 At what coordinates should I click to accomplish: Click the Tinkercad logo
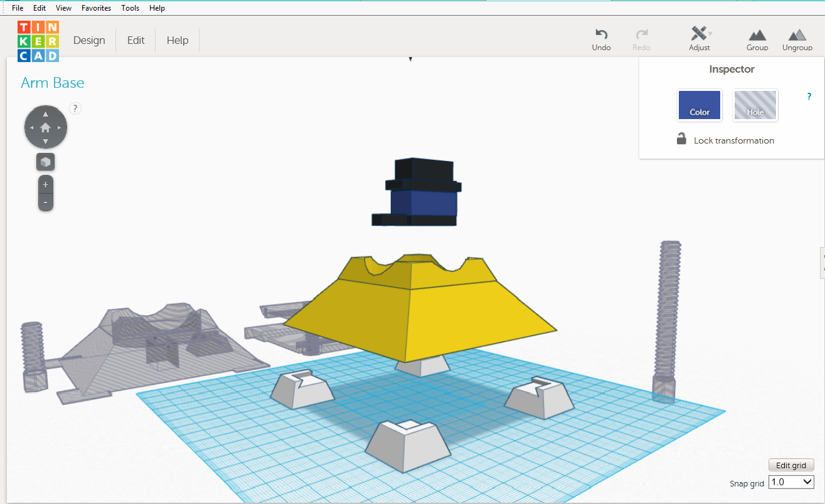coord(38,41)
